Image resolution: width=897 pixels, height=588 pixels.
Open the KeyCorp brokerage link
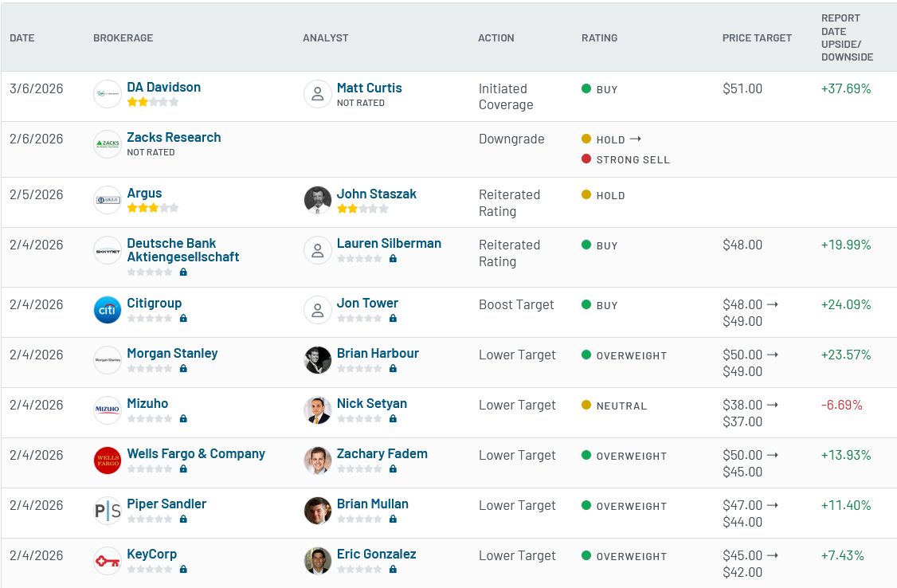click(x=151, y=555)
